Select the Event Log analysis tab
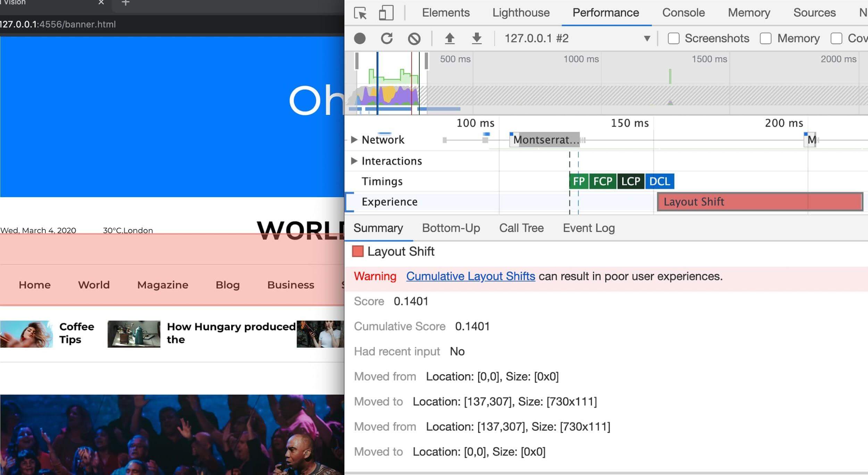This screenshot has width=868, height=475. click(589, 227)
